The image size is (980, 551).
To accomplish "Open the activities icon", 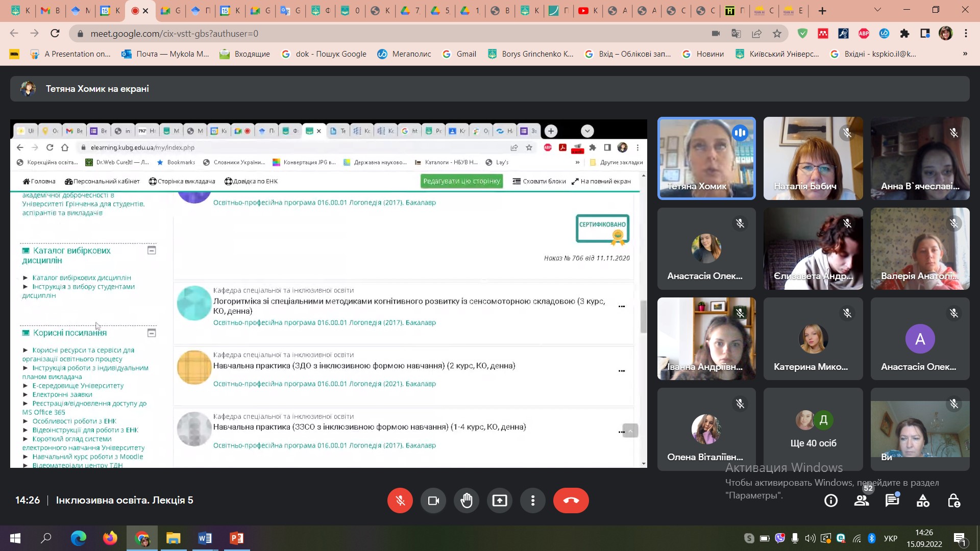I will click(x=923, y=501).
